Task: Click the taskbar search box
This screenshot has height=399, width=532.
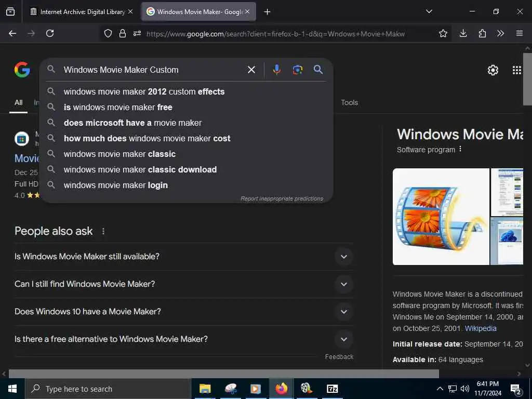Action: pos(108,389)
